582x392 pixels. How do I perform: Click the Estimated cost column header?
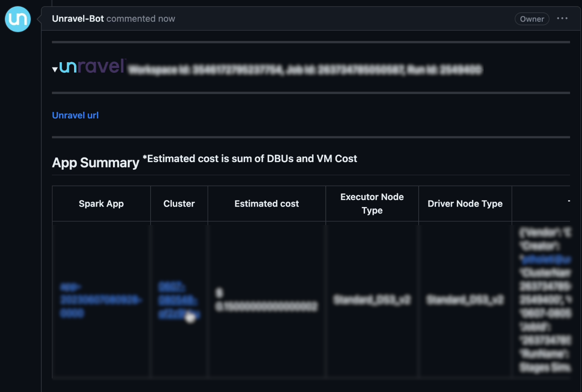[267, 204]
